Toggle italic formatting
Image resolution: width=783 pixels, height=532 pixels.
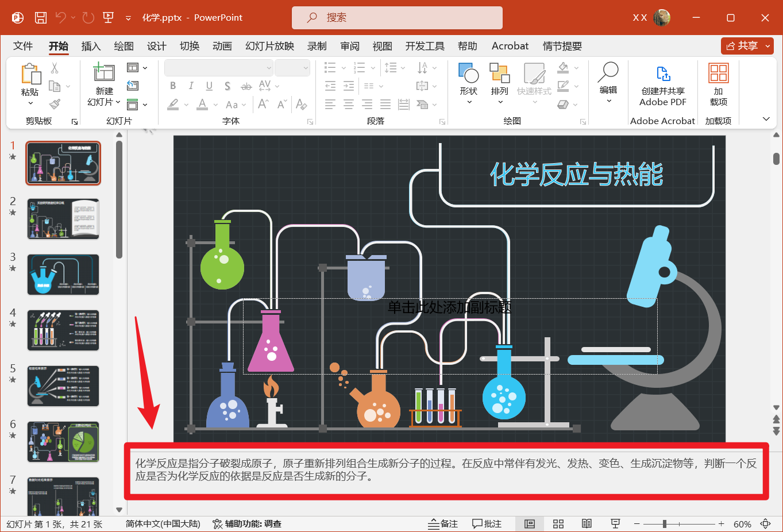point(191,86)
